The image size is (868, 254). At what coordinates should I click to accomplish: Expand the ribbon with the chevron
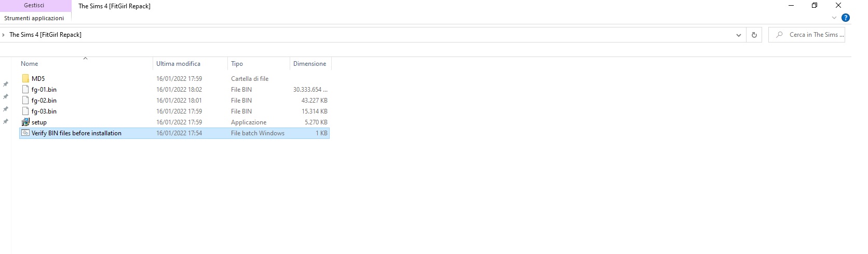(x=834, y=18)
